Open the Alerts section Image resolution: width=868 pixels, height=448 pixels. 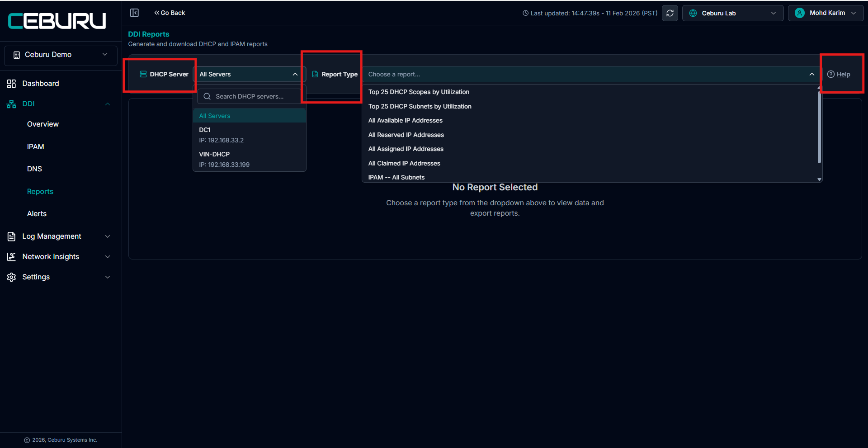(x=37, y=213)
